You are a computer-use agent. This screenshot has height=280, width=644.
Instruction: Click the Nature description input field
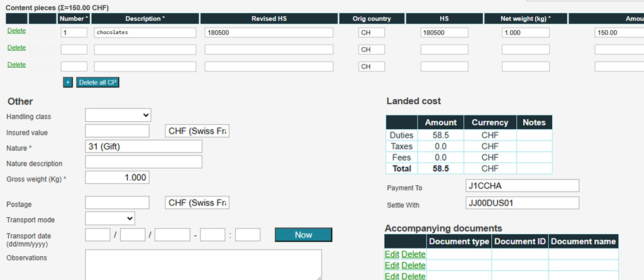[143, 162]
